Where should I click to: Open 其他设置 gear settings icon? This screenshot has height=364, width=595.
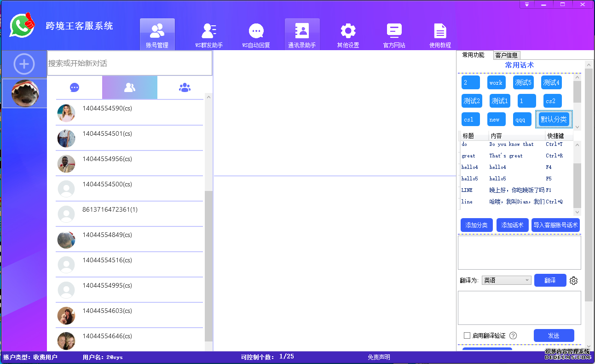(x=348, y=31)
